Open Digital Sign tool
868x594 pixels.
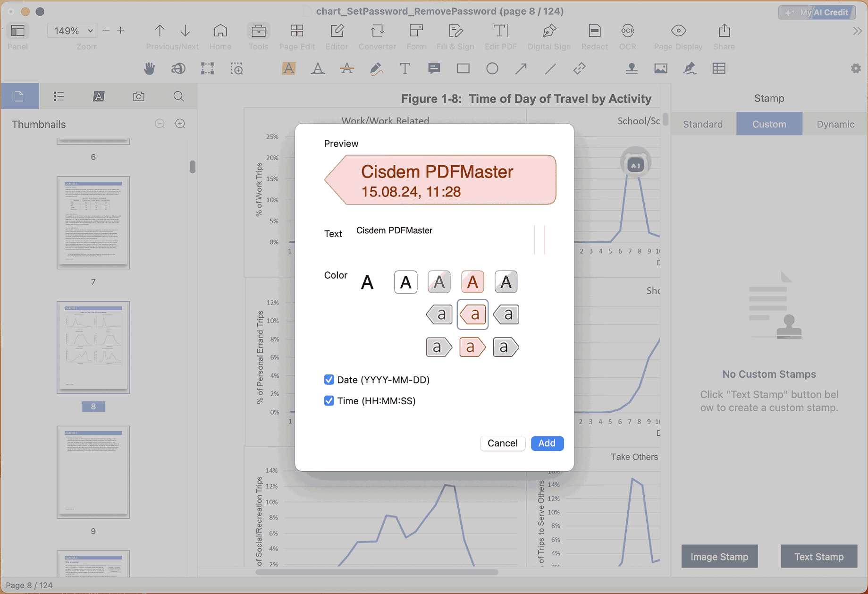tap(549, 31)
